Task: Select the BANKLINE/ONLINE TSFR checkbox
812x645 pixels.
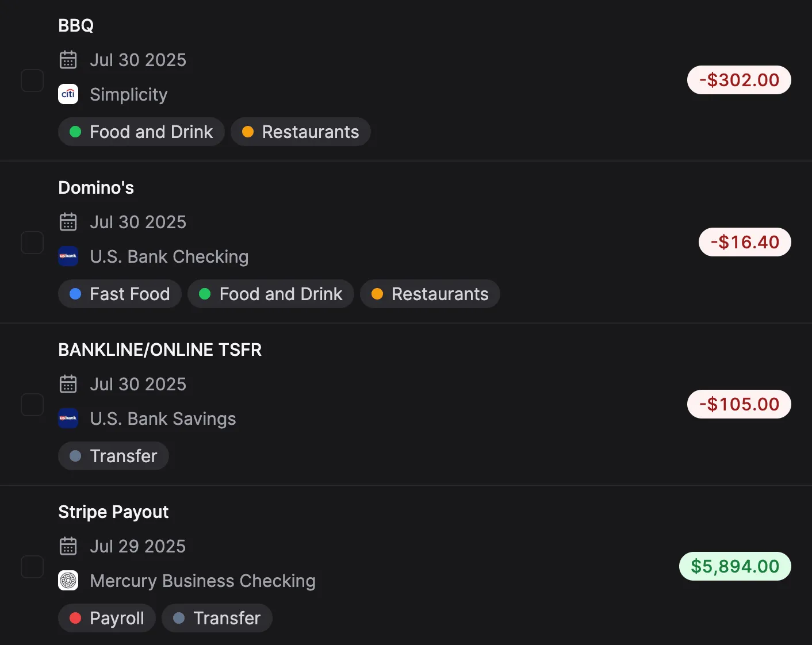Action: click(x=32, y=404)
